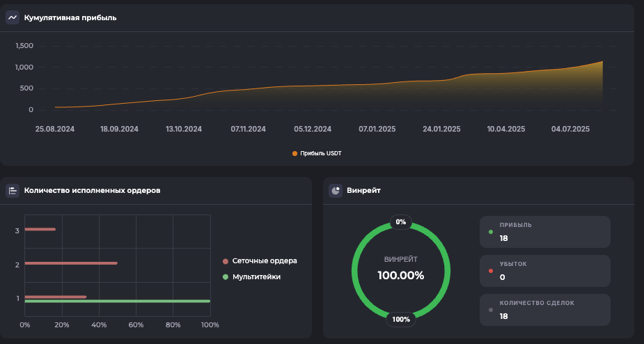Image resolution: width=644 pixels, height=344 pixels.
Task: Click the executed orders bar chart icon
Action: point(13,190)
